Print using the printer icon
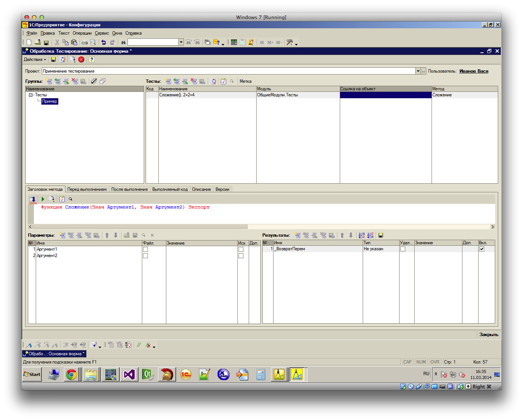The width and height of the screenshot is (523, 420). 85,42
